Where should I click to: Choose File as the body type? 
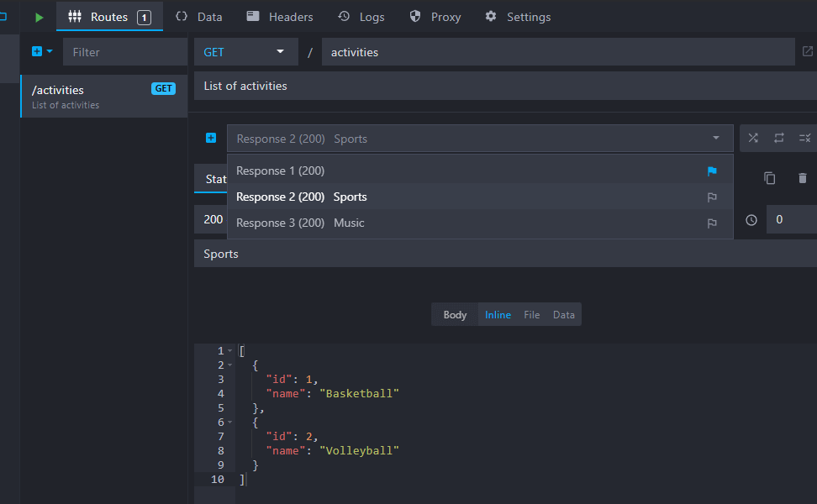pyautogui.click(x=531, y=315)
